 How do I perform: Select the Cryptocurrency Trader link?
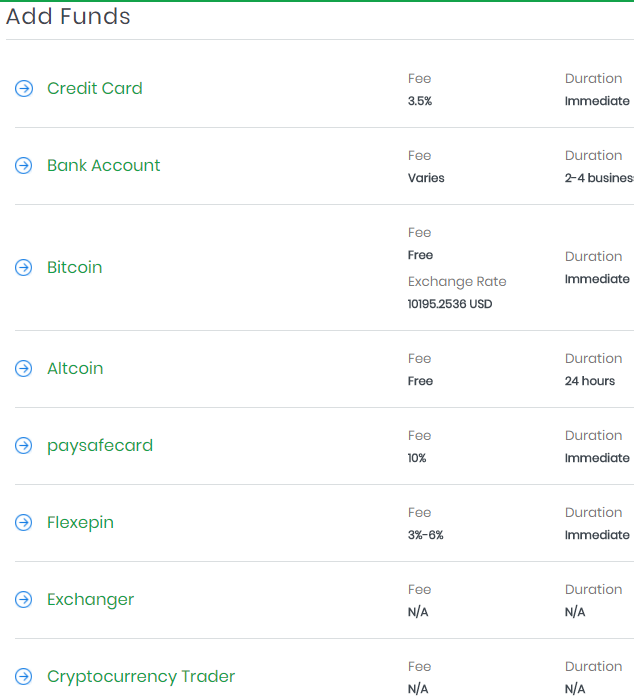[141, 676]
